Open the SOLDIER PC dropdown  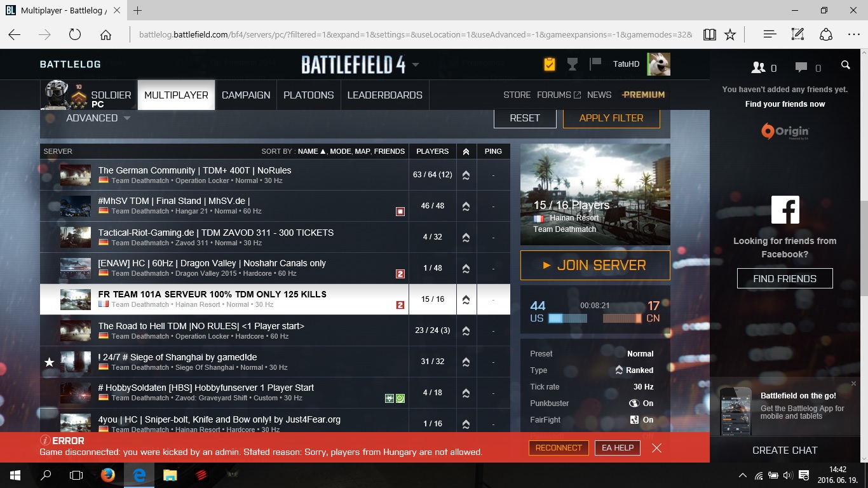[x=88, y=95]
